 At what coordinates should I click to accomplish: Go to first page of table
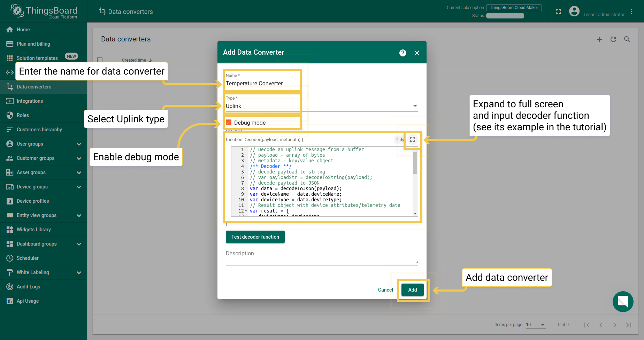[x=587, y=325]
